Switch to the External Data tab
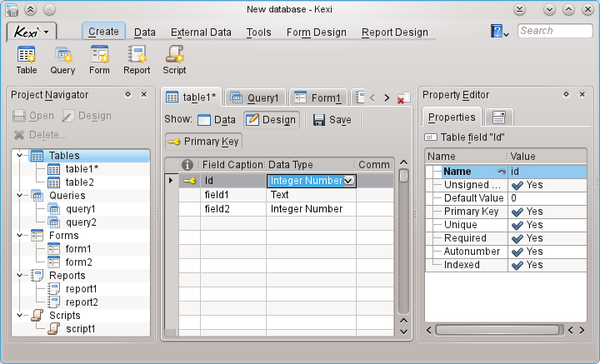This screenshot has height=364, width=600. coord(201,32)
